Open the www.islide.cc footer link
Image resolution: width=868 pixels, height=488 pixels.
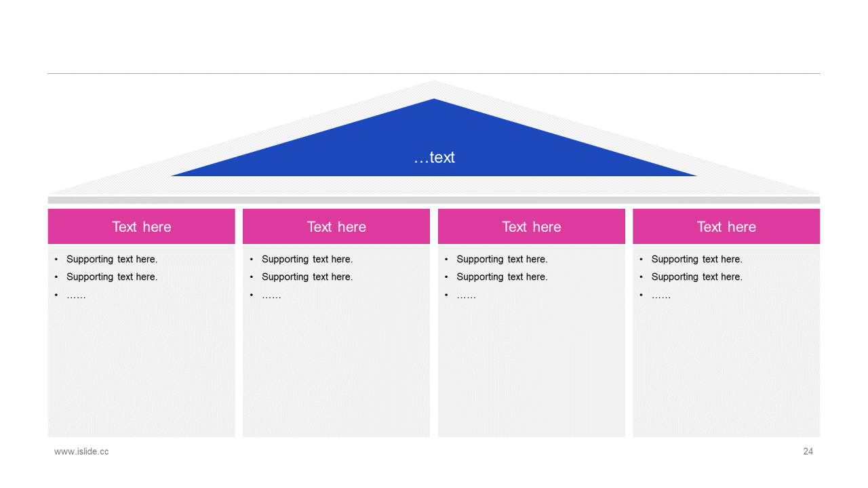tap(81, 451)
